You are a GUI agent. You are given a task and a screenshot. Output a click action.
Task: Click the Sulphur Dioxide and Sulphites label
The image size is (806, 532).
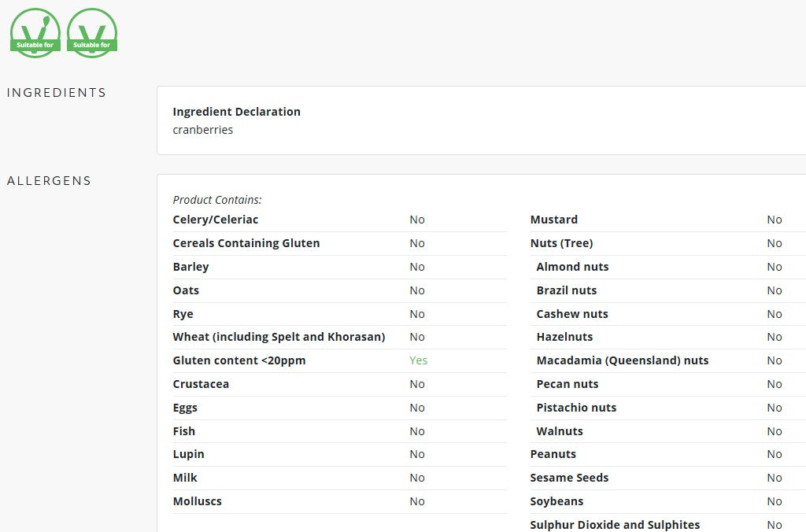click(615, 525)
